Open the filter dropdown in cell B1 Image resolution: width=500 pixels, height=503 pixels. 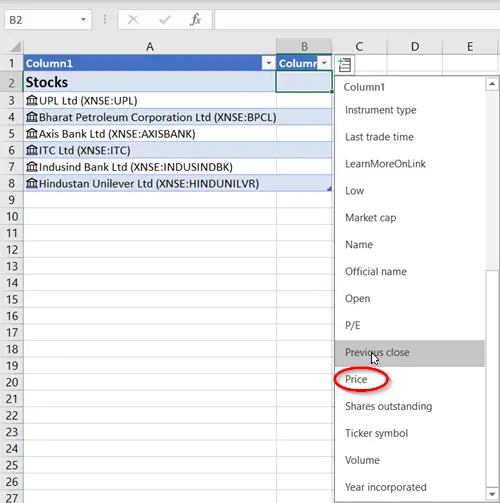(324, 63)
